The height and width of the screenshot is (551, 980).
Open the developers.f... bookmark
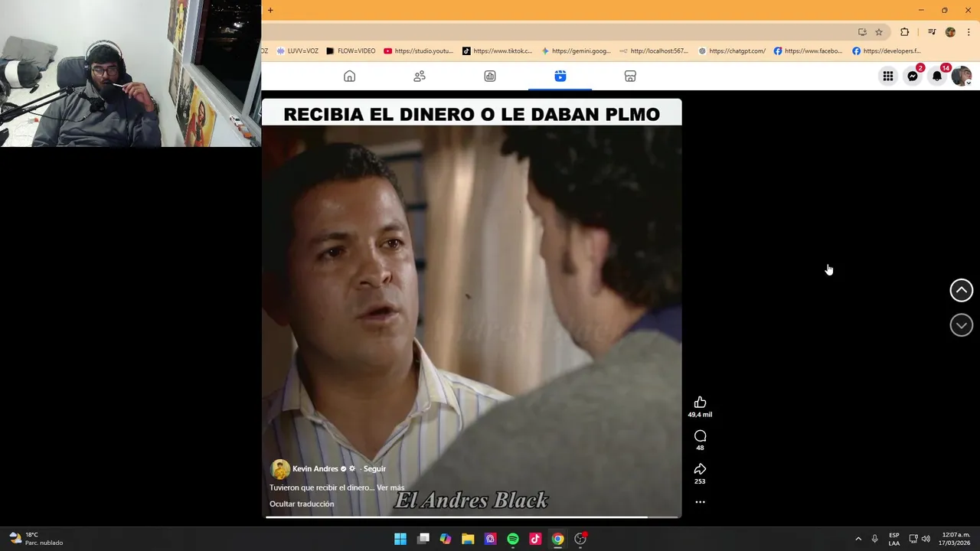pos(887,51)
